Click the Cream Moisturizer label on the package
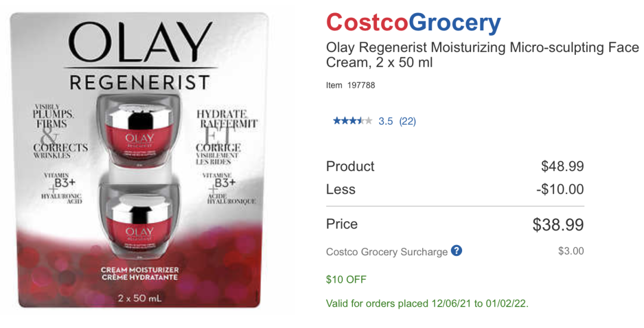This screenshot has height=328, width=644. coord(140,274)
